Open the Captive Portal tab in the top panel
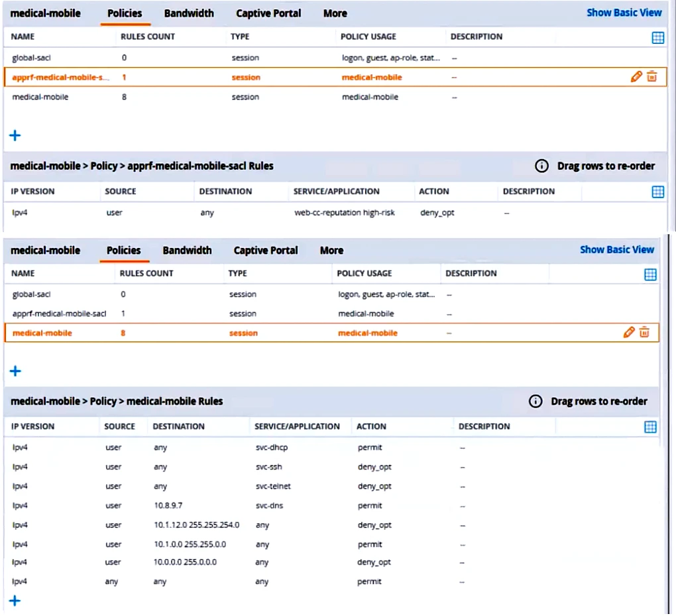Screen dimensions: 676x616 [268, 13]
